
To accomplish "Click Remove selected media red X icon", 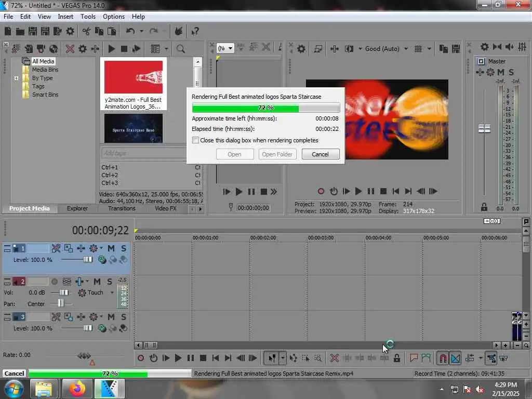I will pyautogui.click(x=70, y=49).
